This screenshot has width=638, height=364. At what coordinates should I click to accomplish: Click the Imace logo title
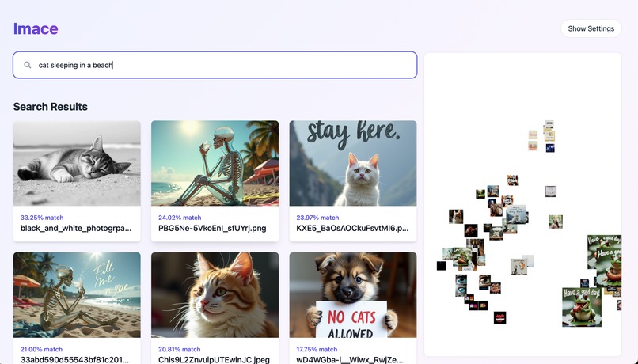(36, 28)
